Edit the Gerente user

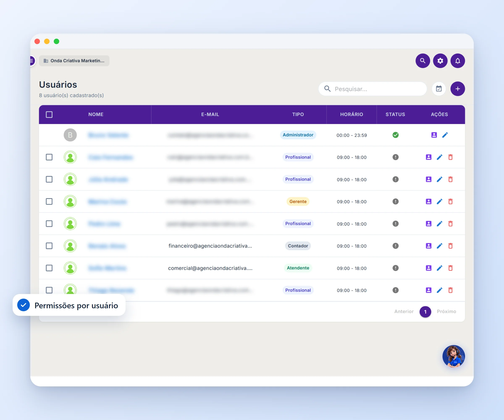[439, 201]
